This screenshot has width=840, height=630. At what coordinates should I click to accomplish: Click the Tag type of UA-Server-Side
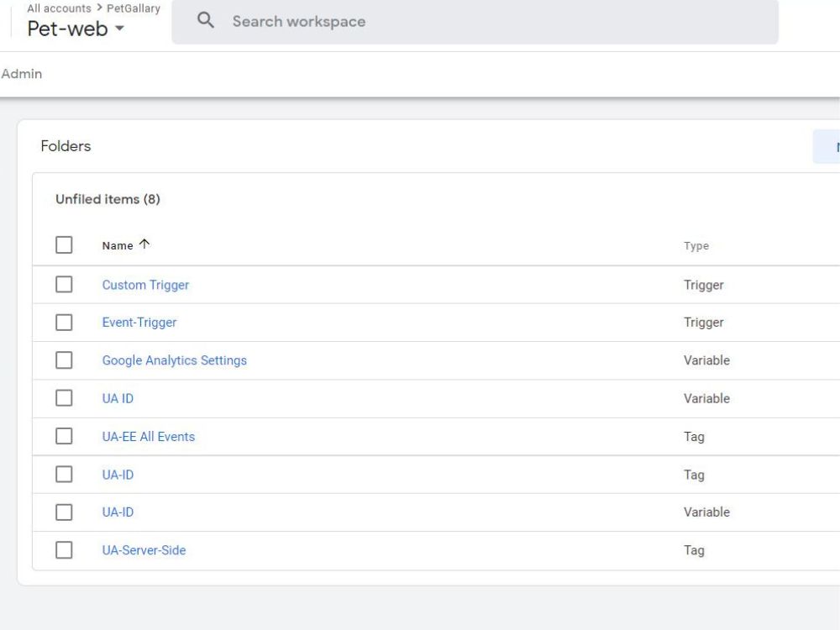(x=694, y=551)
